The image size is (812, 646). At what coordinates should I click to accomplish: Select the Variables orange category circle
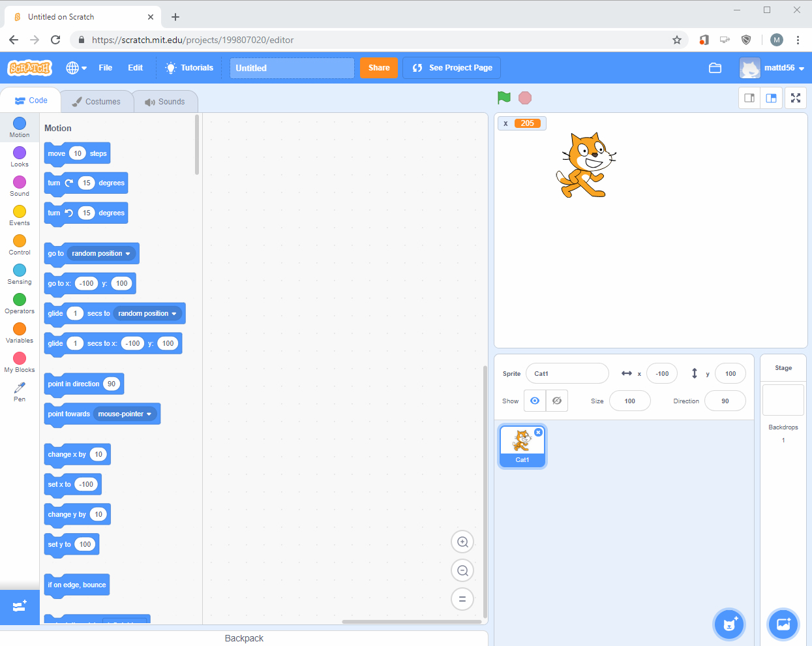[20, 329]
